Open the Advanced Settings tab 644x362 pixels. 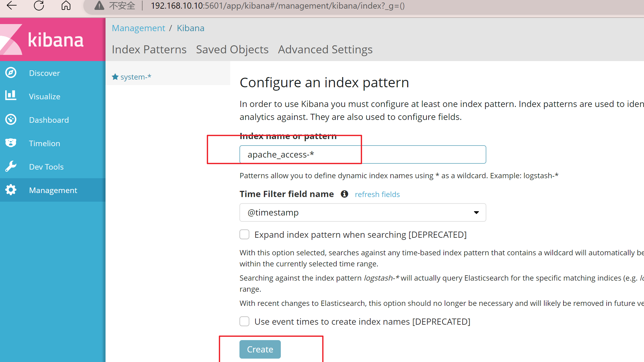pyautogui.click(x=325, y=49)
